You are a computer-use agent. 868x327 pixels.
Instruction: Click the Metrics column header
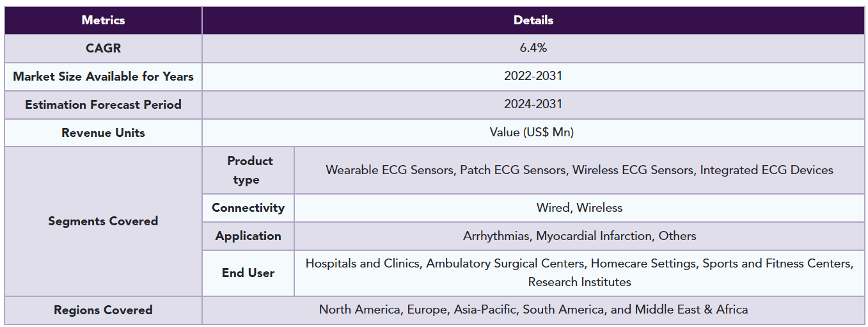[x=103, y=20]
